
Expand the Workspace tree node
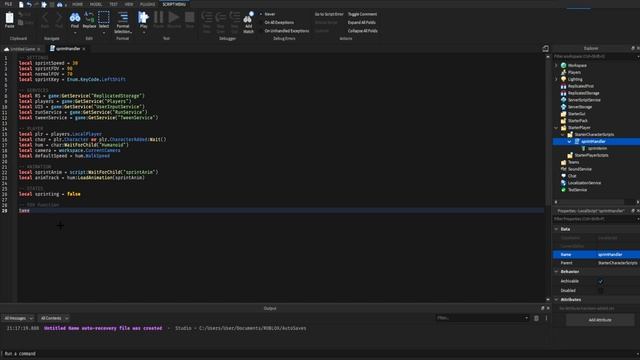point(556,65)
